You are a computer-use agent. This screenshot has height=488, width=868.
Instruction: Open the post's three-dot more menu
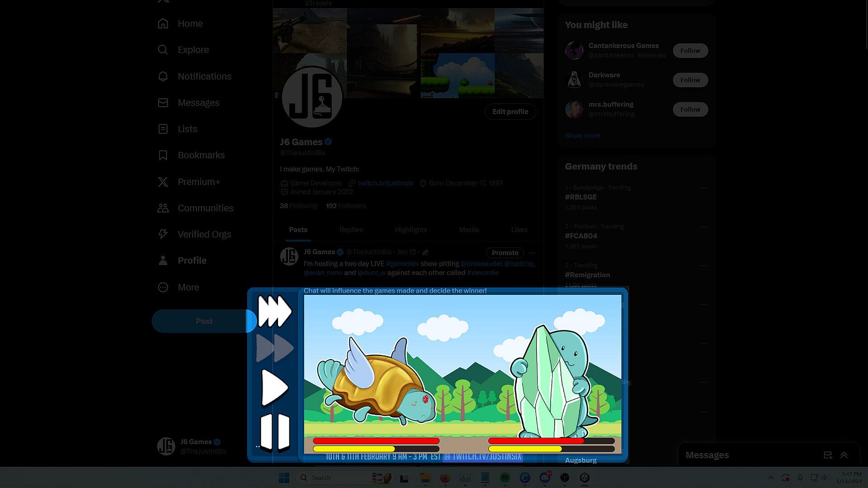[x=532, y=253]
